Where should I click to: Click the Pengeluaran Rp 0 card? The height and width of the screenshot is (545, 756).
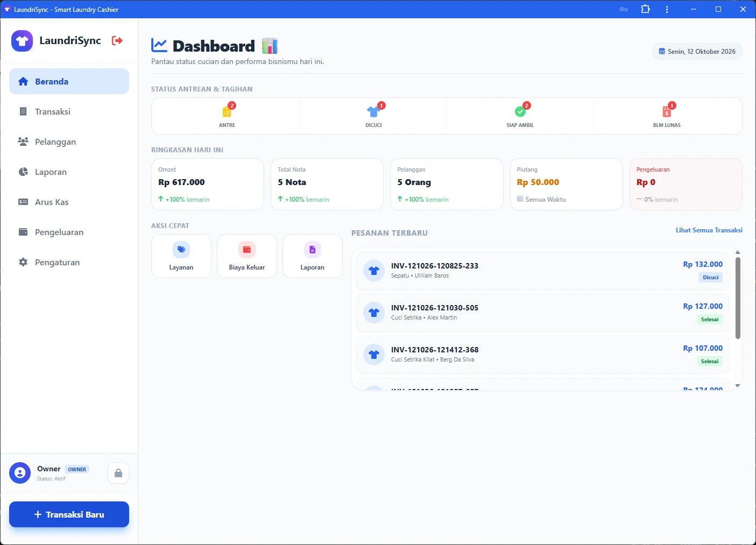686,184
